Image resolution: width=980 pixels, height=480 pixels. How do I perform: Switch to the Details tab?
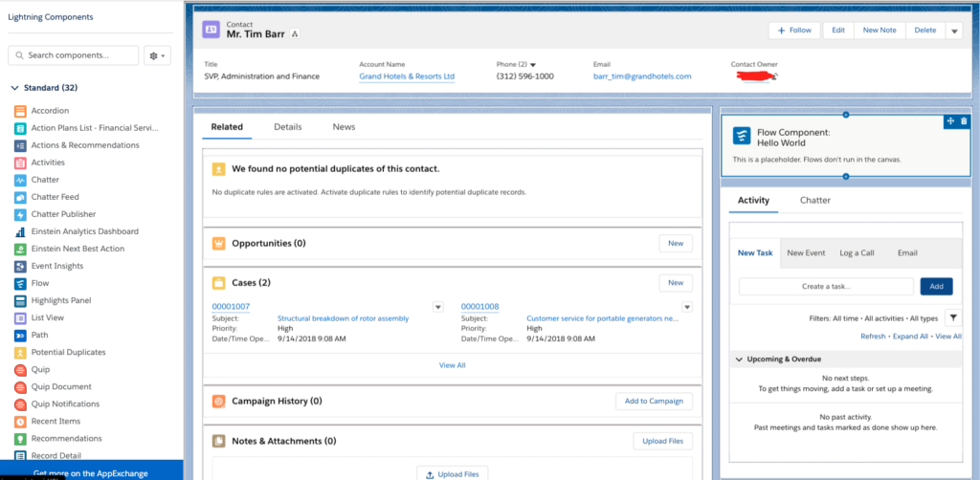point(287,127)
